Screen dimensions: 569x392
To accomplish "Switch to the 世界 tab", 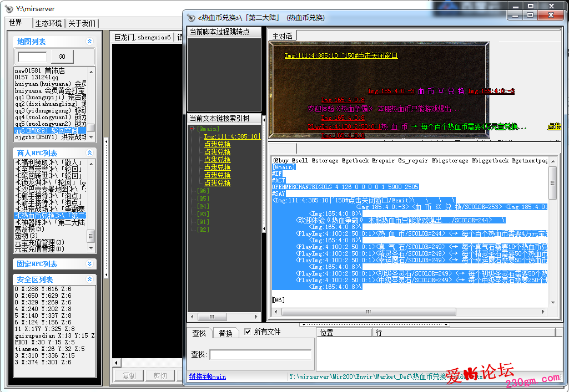I will 16,23.
